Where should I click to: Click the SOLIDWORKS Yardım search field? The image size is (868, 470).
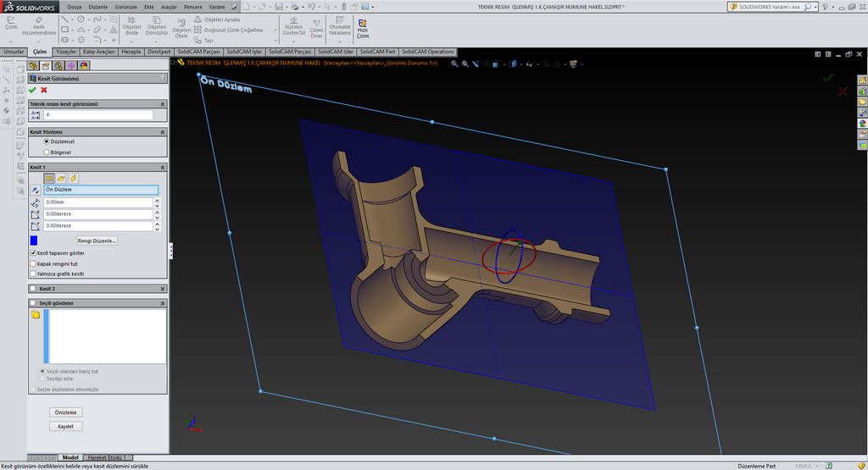click(770, 6)
